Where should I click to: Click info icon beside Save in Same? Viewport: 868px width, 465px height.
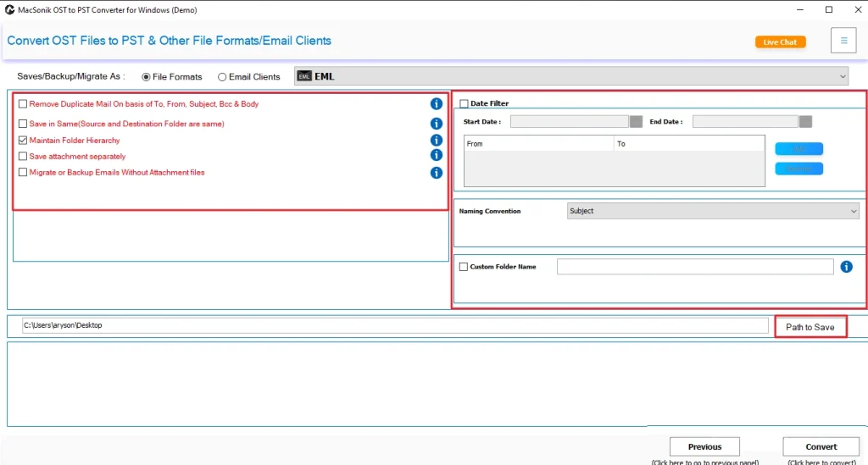(x=437, y=124)
